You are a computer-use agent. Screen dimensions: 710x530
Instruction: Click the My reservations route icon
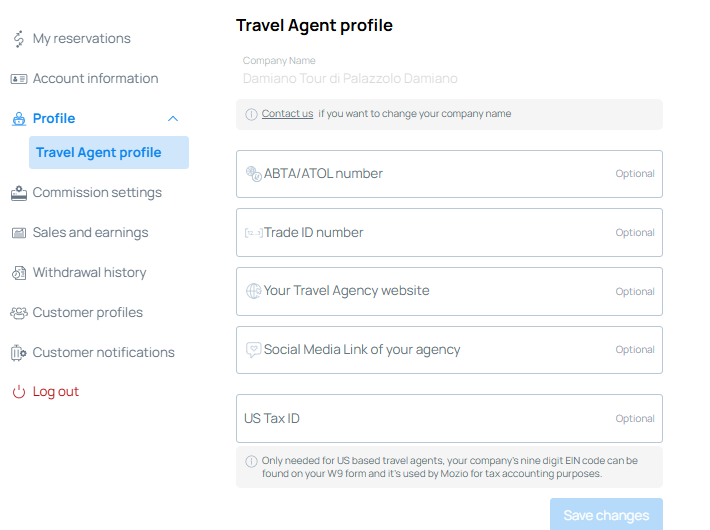point(19,39)
